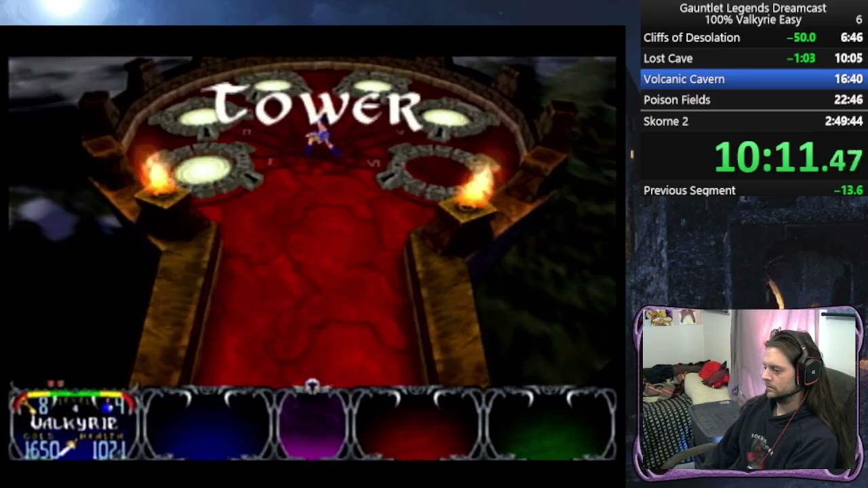Click the 2:49:44 split time
Image resolution: width=868 pixels, height=488 pixels.
pyautogui.click(x=844, y=121)
